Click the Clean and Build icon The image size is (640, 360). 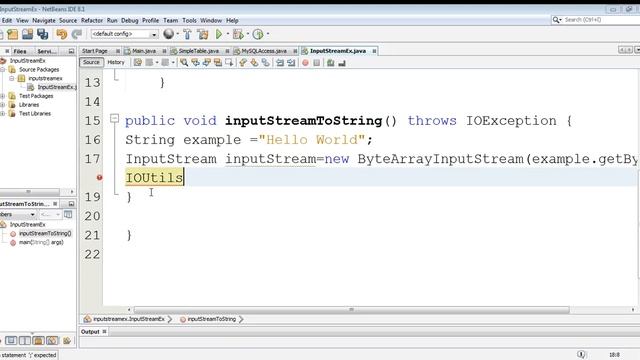[x=203, y=34]
